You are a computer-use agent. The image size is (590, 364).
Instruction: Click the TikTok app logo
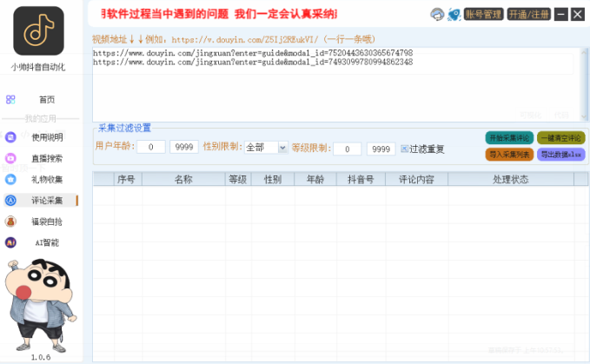(38, 31)
